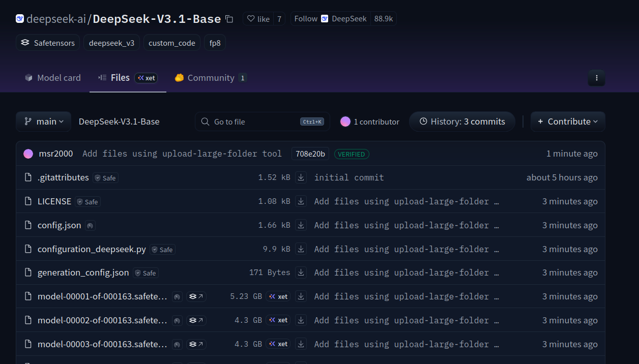Open the .gitattributes file
Screen dimensions: 639x364
(x=63, y=177)
